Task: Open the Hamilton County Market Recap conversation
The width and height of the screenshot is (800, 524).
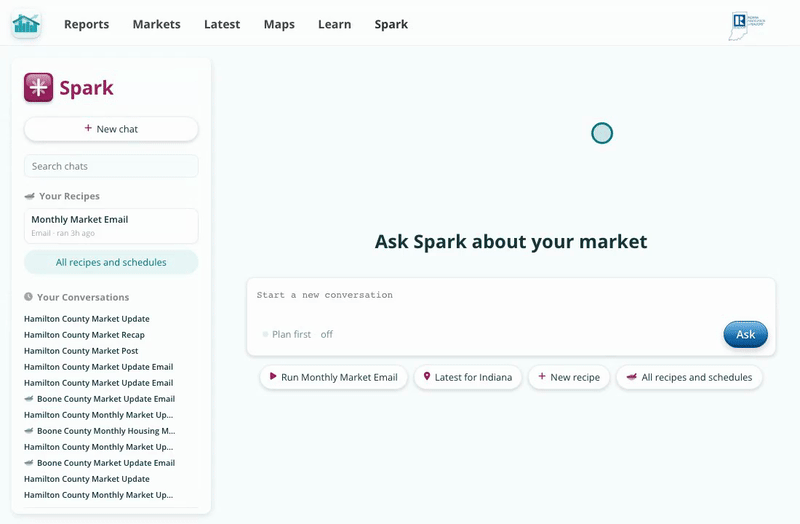Action: (84, 335)
